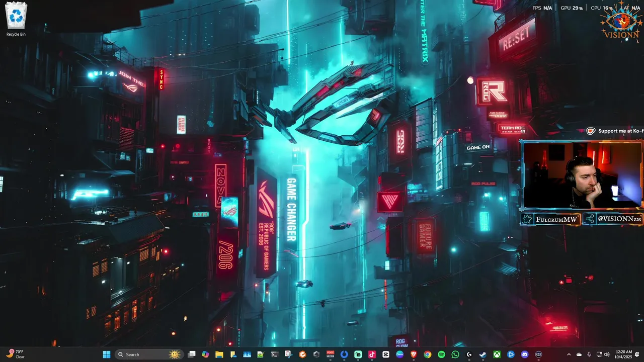Launch Snipping Tool from the taskbar
Viewport: 644px width, 362px height.
pyautogui.click(x=288, y=354)
